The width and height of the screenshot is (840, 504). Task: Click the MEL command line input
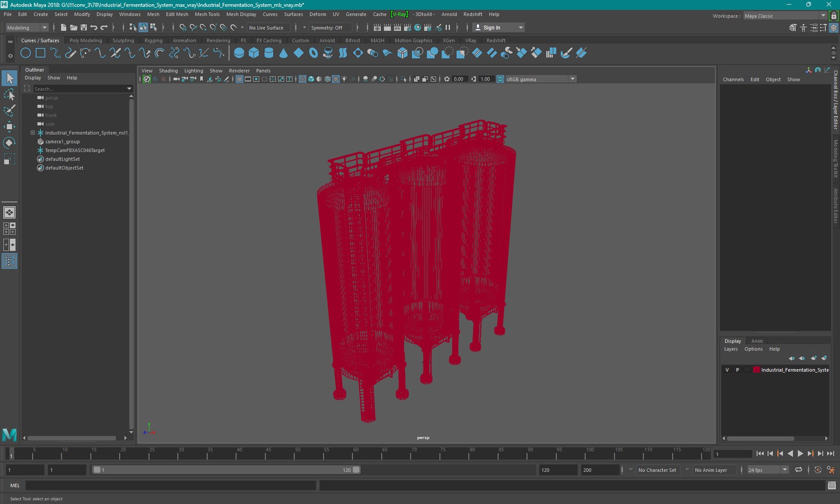point(171,486)
